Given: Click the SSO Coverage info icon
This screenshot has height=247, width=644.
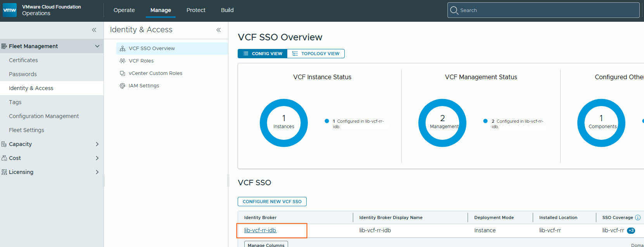Looking at the screenshot, I should 638,217.
